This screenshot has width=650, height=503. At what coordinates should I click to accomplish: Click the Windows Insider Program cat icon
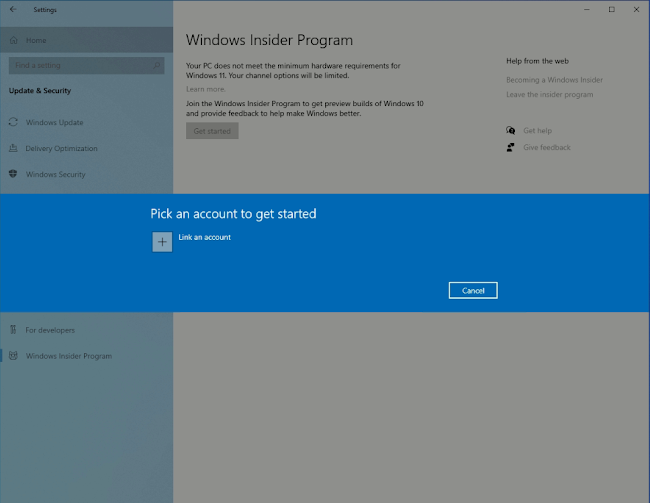pos(13,355)
